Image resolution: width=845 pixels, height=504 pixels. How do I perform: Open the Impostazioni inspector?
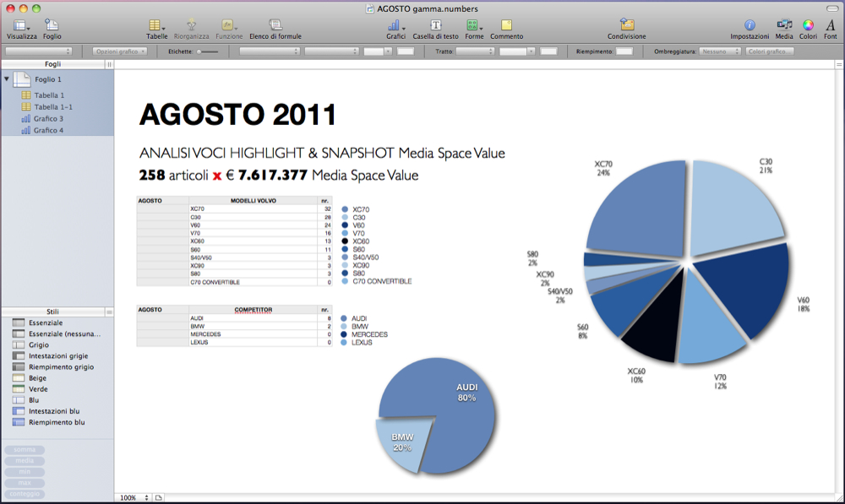coord(750,25)
